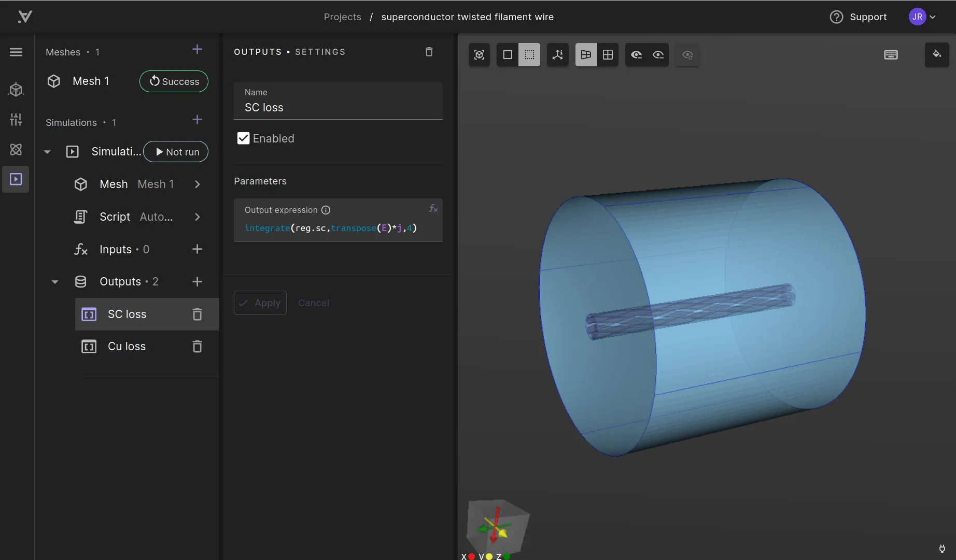Open the paint bucket color tool
956x560 pixels.
(937, 54)
